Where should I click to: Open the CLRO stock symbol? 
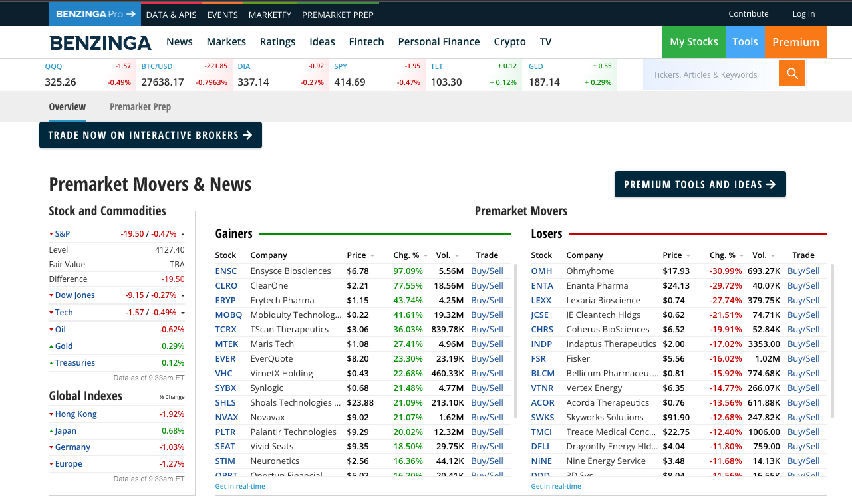pyautogui.click(x=226, y=286)
